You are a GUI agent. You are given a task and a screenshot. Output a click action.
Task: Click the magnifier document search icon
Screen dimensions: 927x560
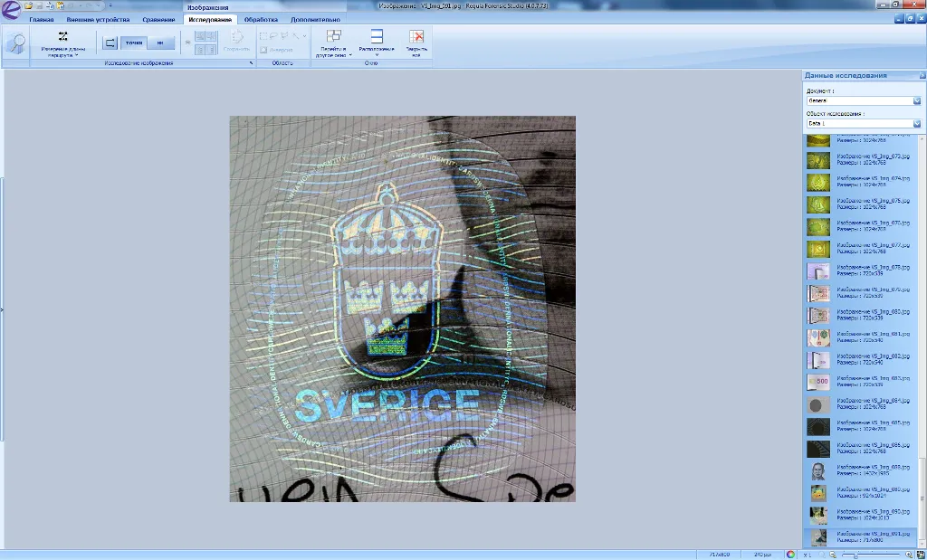[x=15, y=45]
